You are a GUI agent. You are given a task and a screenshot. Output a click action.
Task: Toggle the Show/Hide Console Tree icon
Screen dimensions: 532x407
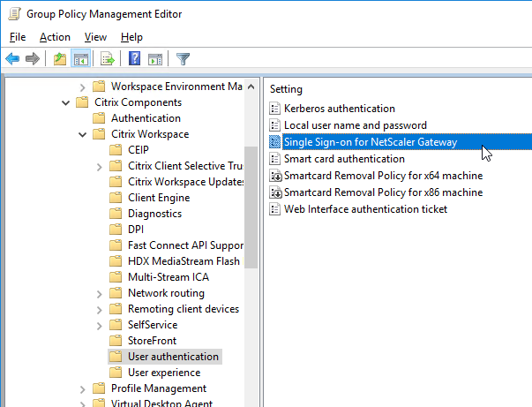click(x=81, y=59)
